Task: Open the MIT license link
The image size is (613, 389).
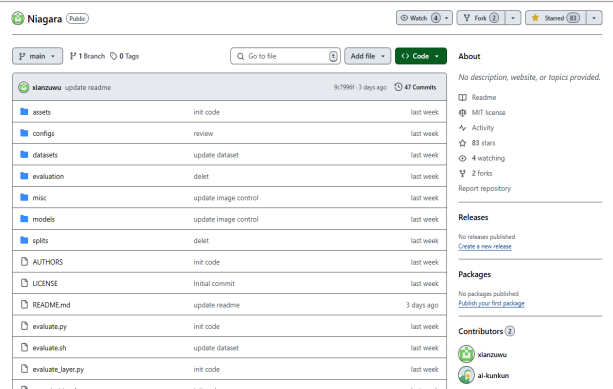Action: pyautogui.click(x=489, y=113)
